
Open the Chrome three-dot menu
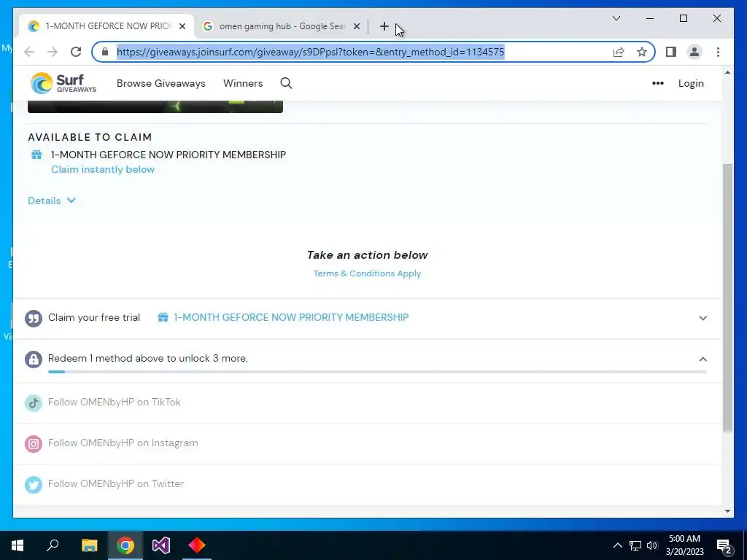tap(718, 52)
